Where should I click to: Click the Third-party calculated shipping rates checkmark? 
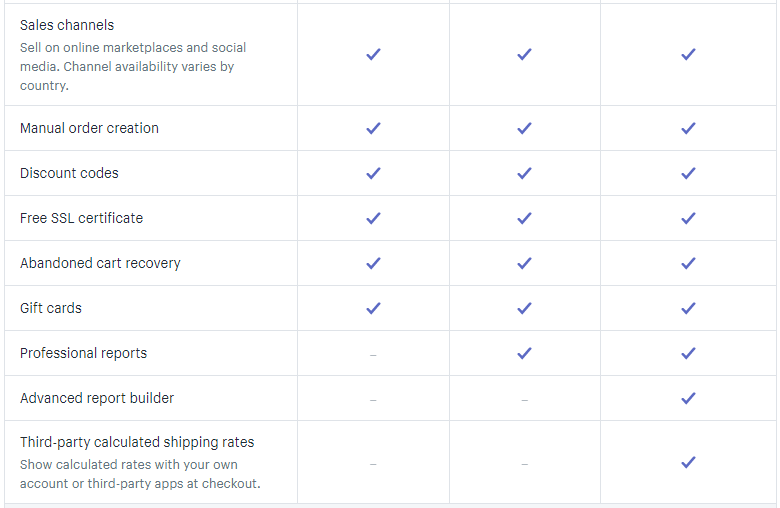pos(688,462)
